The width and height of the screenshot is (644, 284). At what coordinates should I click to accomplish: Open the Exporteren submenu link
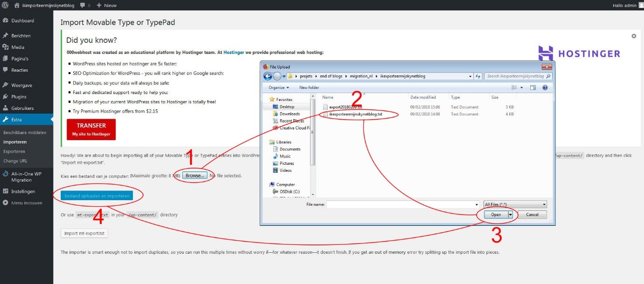click(x=14, y=151)
